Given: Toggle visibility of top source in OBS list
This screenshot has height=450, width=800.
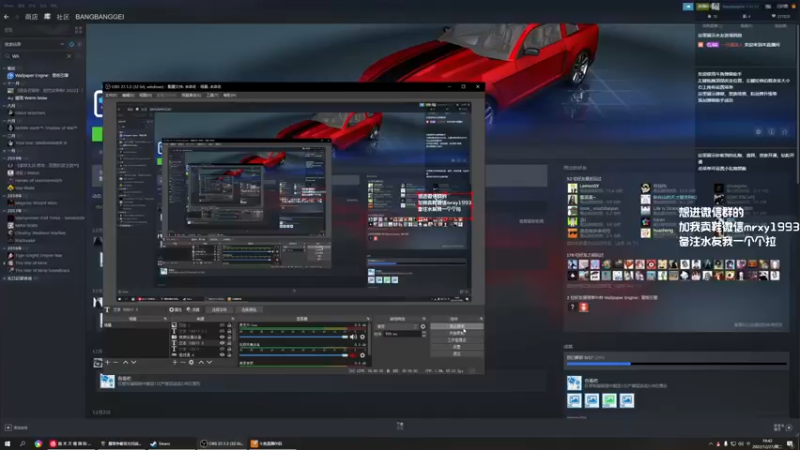Looking at the screenshot, I should click(x=222, y=325).
